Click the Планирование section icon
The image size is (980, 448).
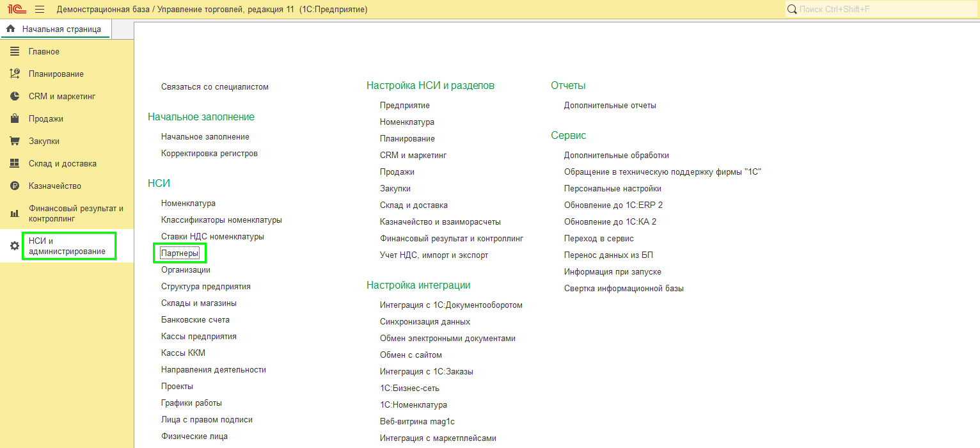(x=15, y=74)
